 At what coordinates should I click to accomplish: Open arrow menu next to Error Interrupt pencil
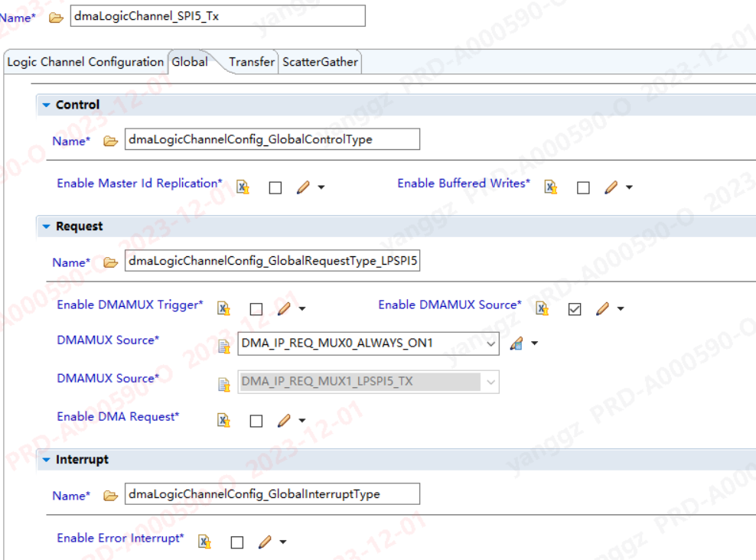(283, 542)
